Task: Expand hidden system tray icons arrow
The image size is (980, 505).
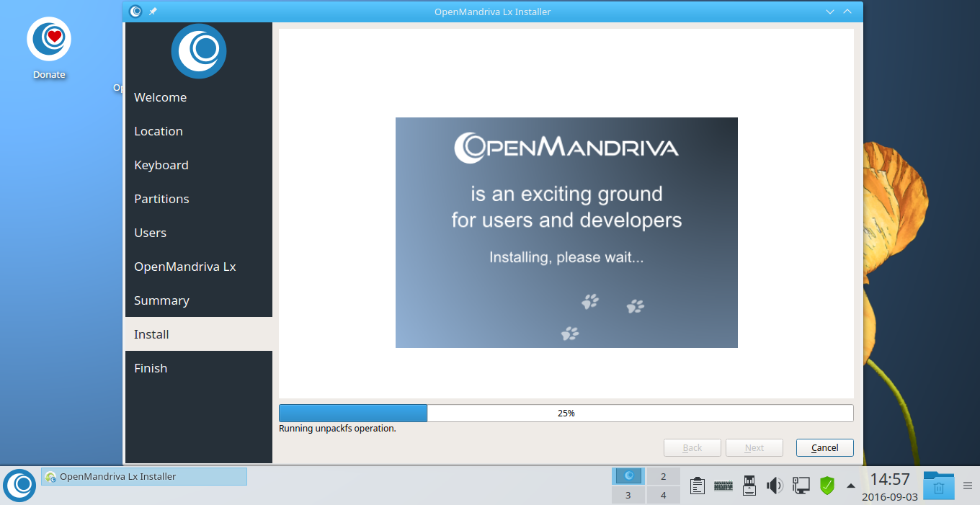Action: click(x=850, y=486)
